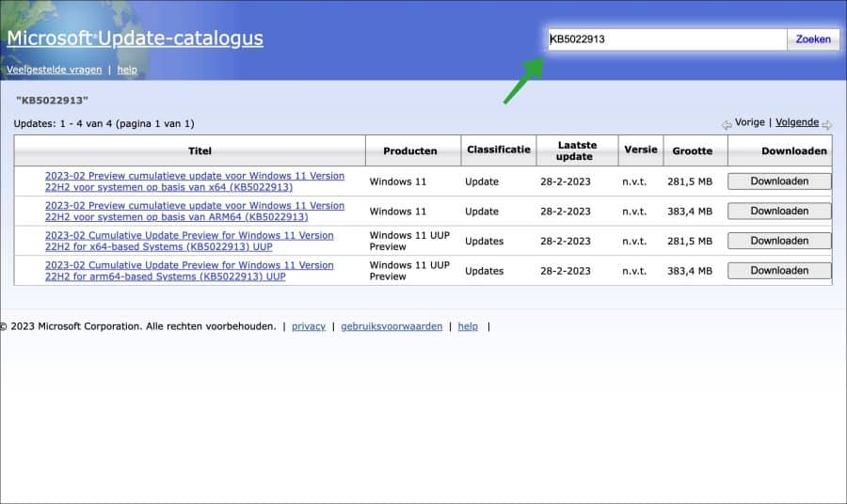
Task: Open the privacy footer link
Action: (x=309, y=326)
